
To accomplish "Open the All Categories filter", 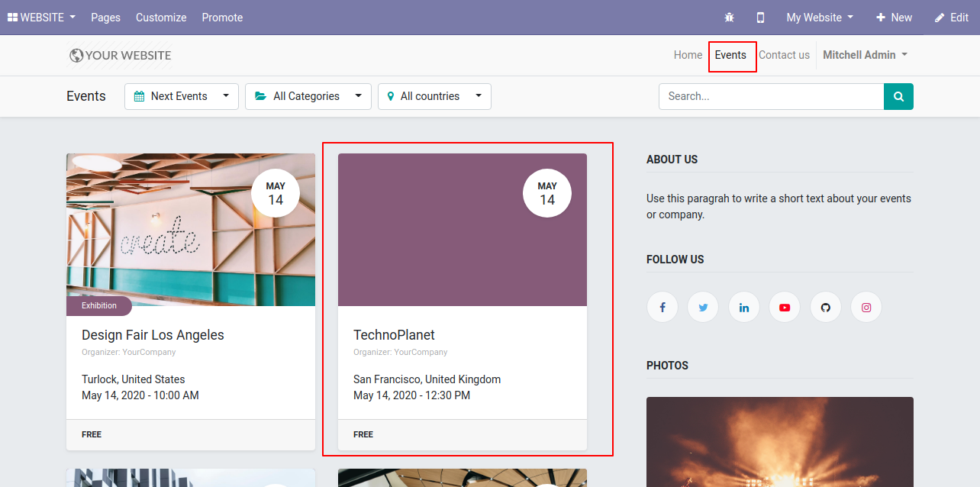I will [x=308, y=96].
